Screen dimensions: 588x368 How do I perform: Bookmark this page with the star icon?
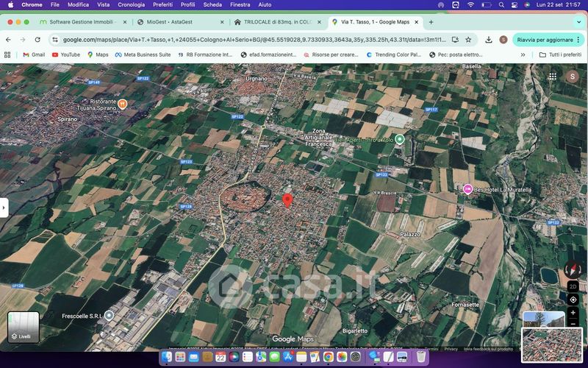pyautogui.click(x=468, y=40)
